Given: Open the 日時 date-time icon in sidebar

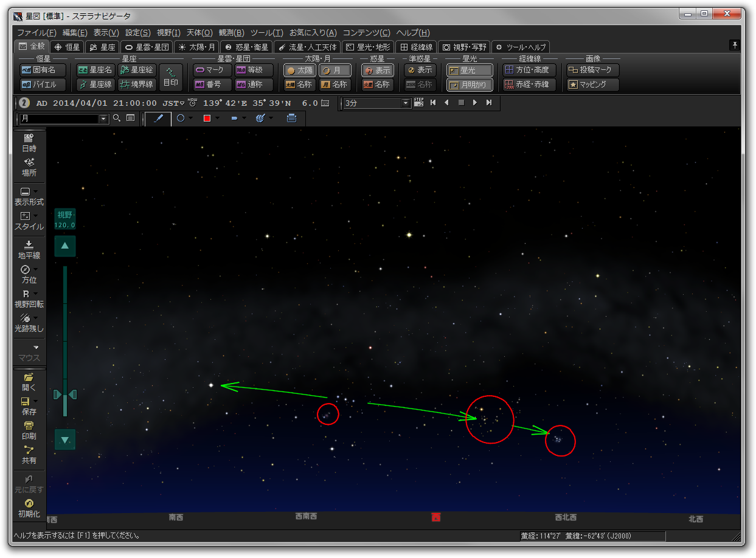Looking at the screenshot, I should tap(29, 143).
